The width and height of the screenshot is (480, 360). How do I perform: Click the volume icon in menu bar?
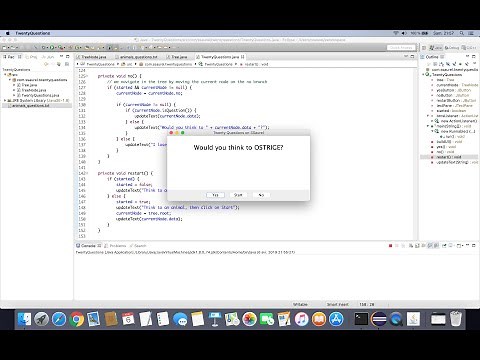pyautogui.click(x=404, y=33)
